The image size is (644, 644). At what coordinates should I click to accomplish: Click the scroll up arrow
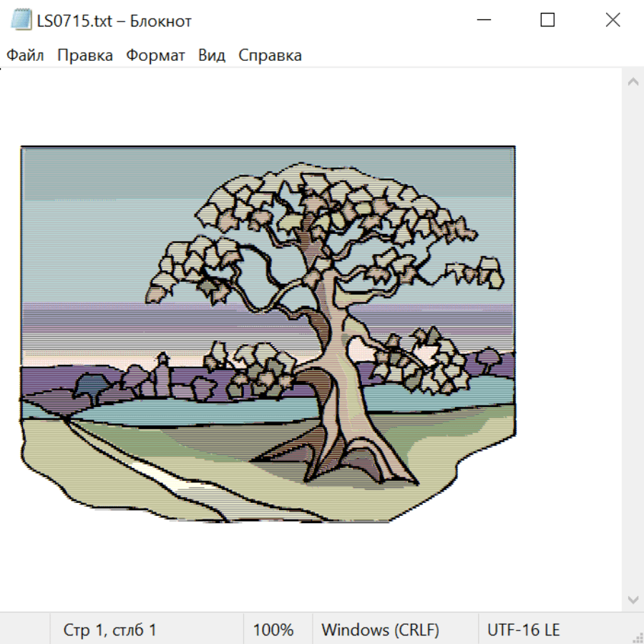633,82
